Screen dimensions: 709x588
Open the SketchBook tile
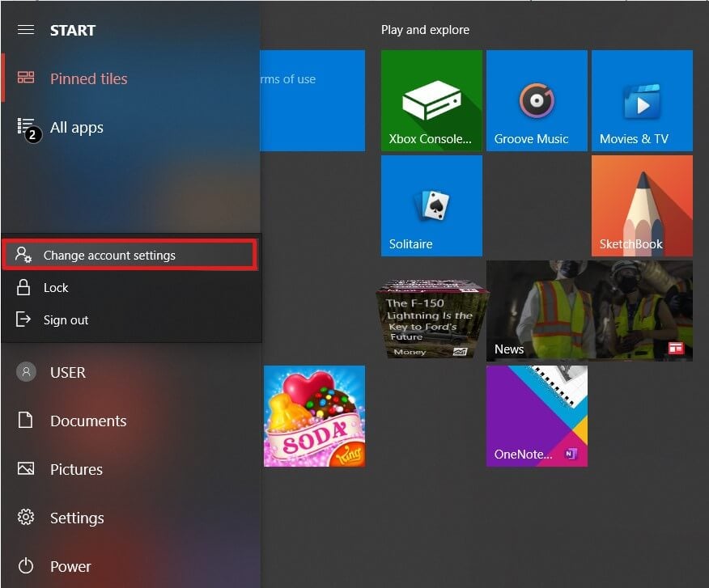tap(642, 205)
